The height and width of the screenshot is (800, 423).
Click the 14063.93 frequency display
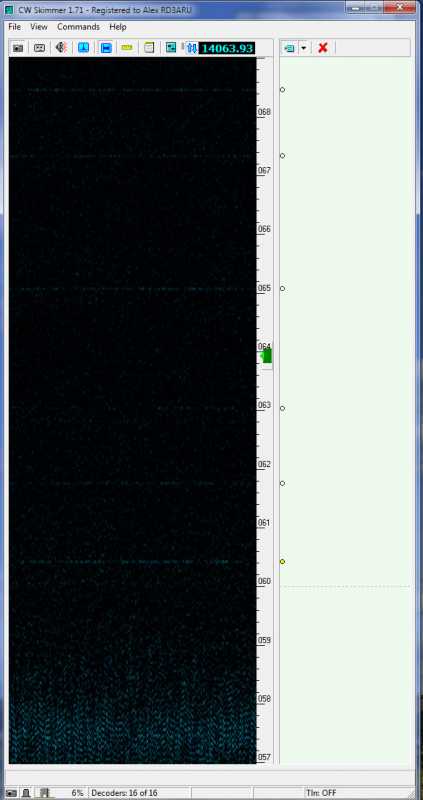227,48
